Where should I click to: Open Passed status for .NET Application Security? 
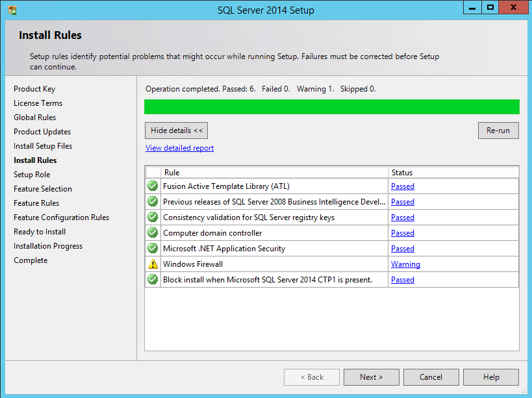pos(403,249)
